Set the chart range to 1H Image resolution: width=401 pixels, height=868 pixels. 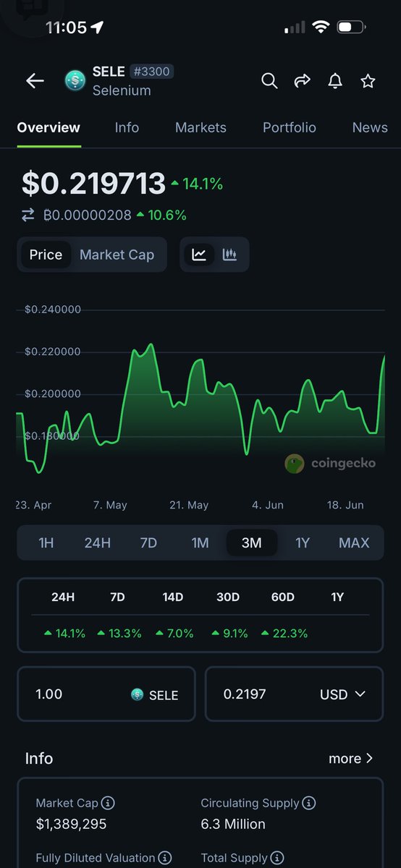pos(46,542)
